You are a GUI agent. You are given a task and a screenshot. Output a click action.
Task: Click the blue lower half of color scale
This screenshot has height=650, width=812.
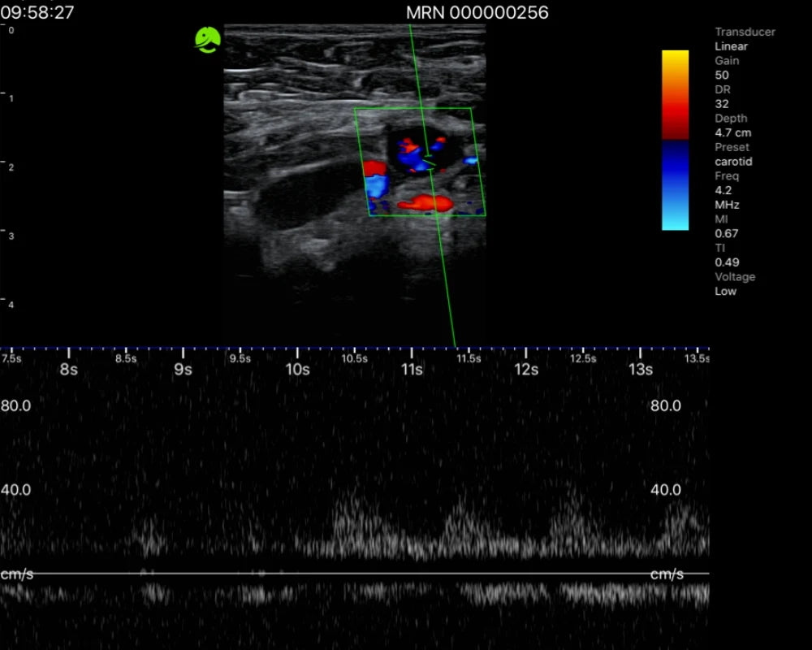[x=675, y=185]
